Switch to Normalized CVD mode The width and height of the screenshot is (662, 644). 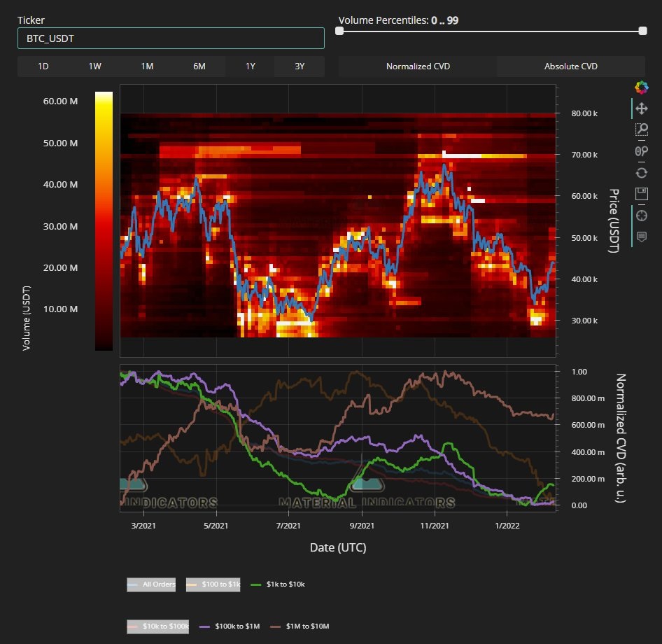pos(418,66)
